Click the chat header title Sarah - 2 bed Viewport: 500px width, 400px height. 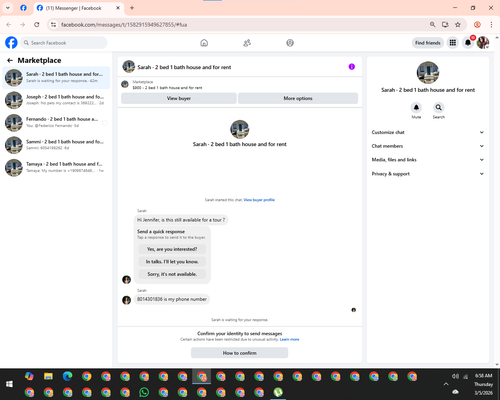click(x=184, y=67)
